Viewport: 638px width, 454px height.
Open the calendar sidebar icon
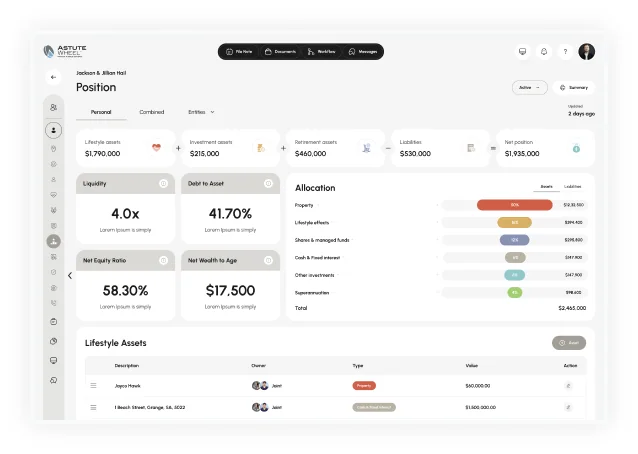point(53,322)
